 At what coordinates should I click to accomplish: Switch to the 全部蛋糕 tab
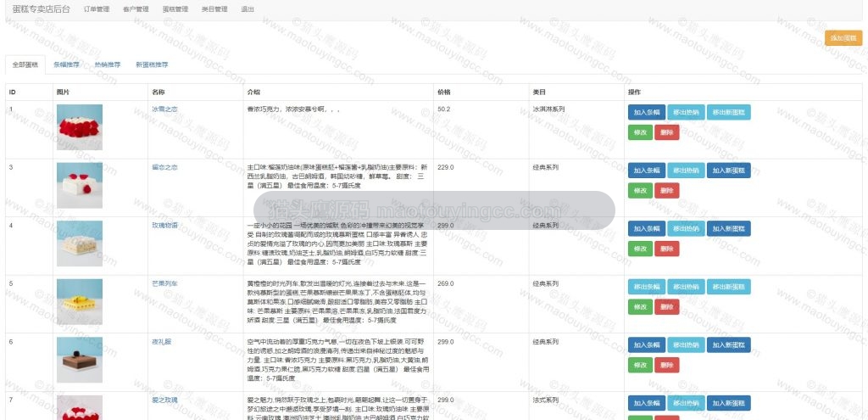pos(25,64)
